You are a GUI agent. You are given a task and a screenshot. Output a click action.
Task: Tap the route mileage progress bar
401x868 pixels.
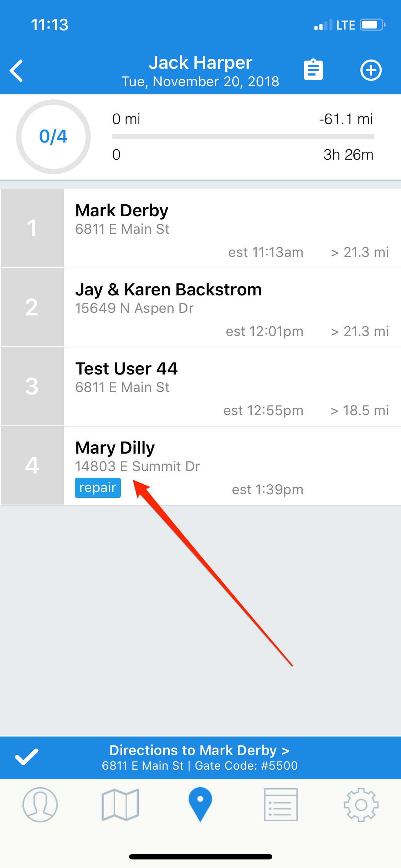[x=243, y=137]
